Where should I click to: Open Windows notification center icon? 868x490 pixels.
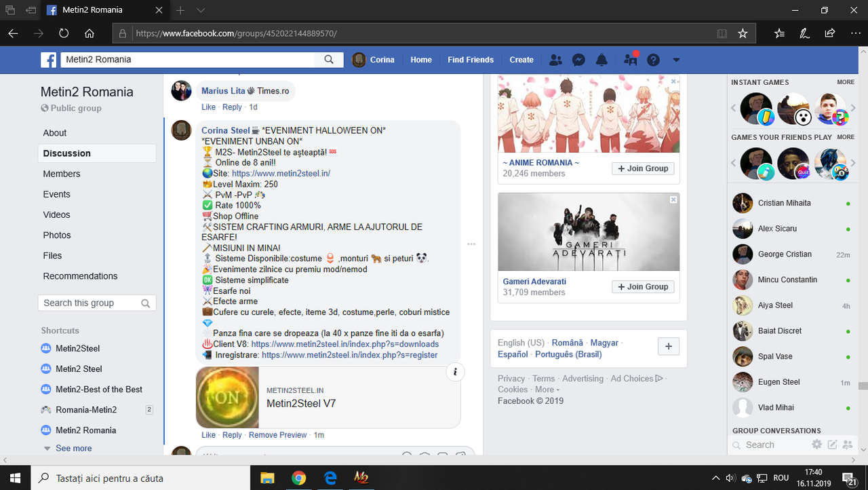pyautogui.click(x=850, y=478)
